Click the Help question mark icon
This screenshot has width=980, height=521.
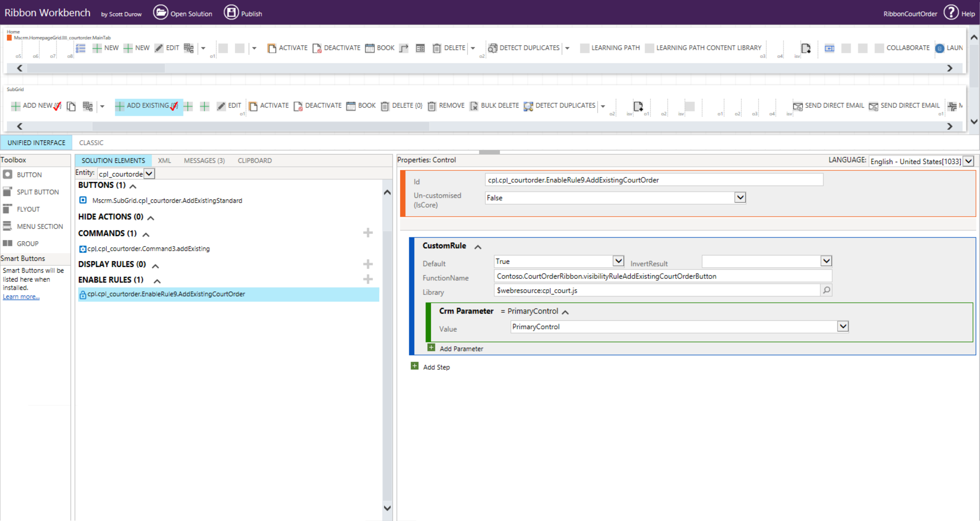(951, 13)
